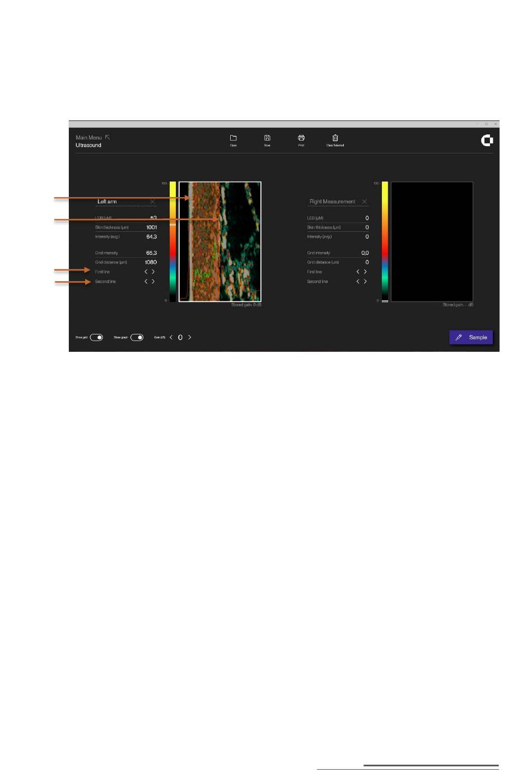This screenshot has width=532, height=777.
Task: Move left Second line forward
Action: [153, 281]
